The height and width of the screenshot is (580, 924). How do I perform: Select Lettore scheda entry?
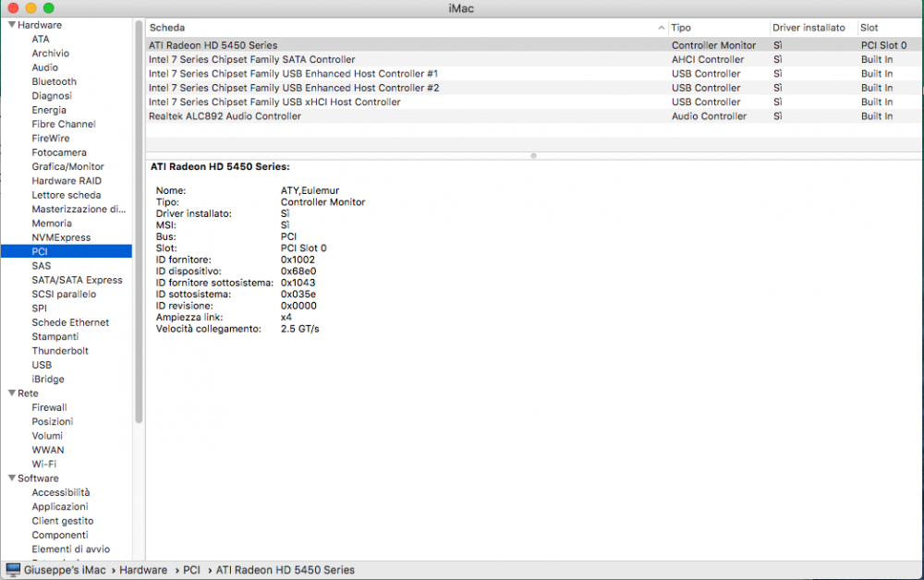(x=66, y=194)
